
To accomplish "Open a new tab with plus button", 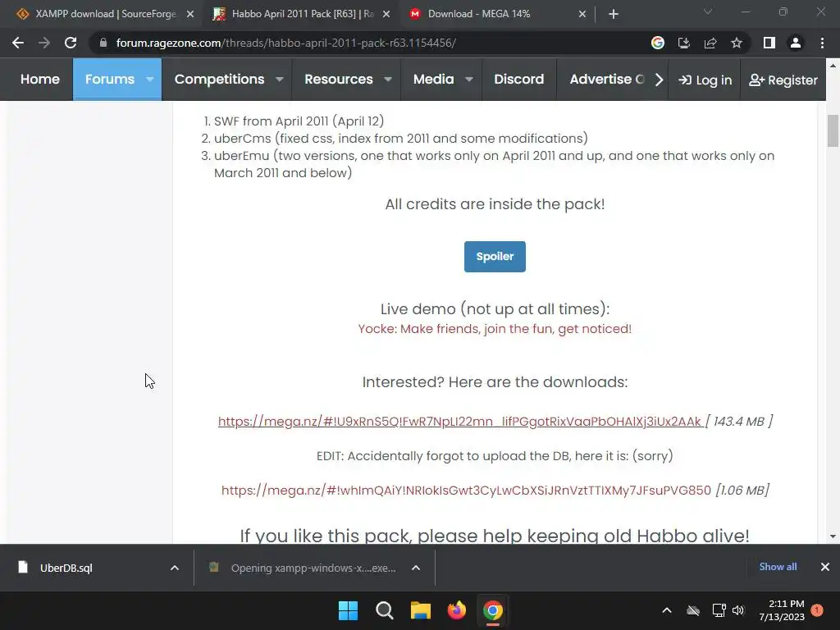I will point(614,14).
